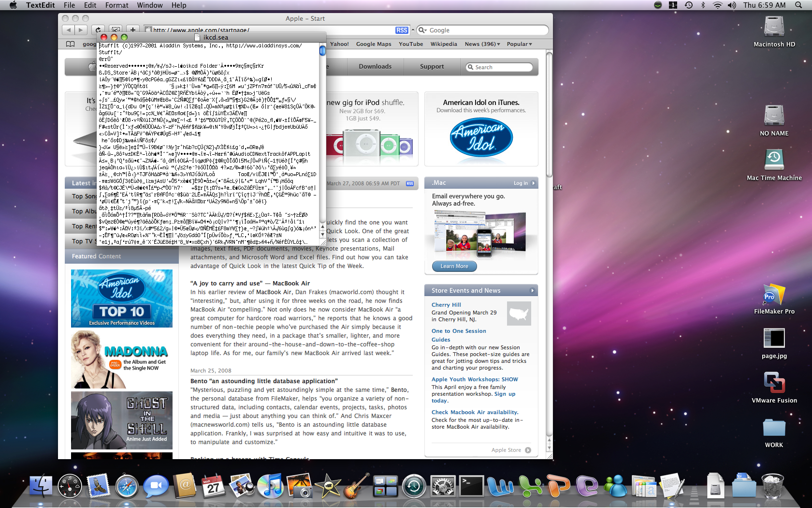Image resolution: width=812 pixels, height=508 pixels.
Task: Click the TextEdit scrollbar down arrow
Action: [322, 235]
